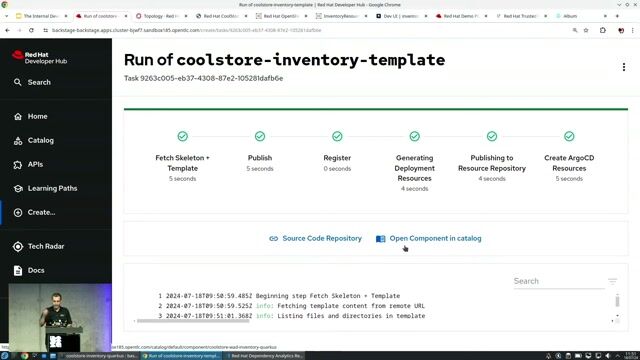Click the log horizontal scrollbar
Screen dimensions: 640x360
tap(193, 321)
